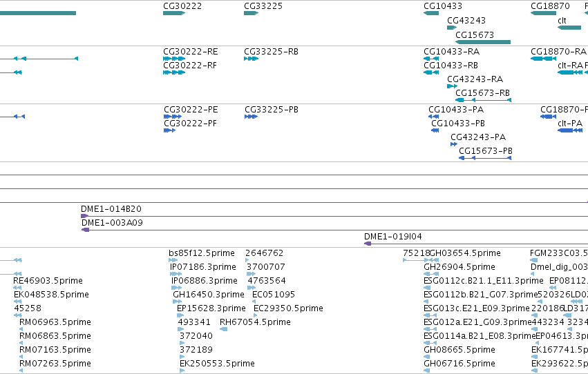Viewport: 588px width, 374px height.
Task: Click EST EK048538.5prime
Action: [51, 295]
